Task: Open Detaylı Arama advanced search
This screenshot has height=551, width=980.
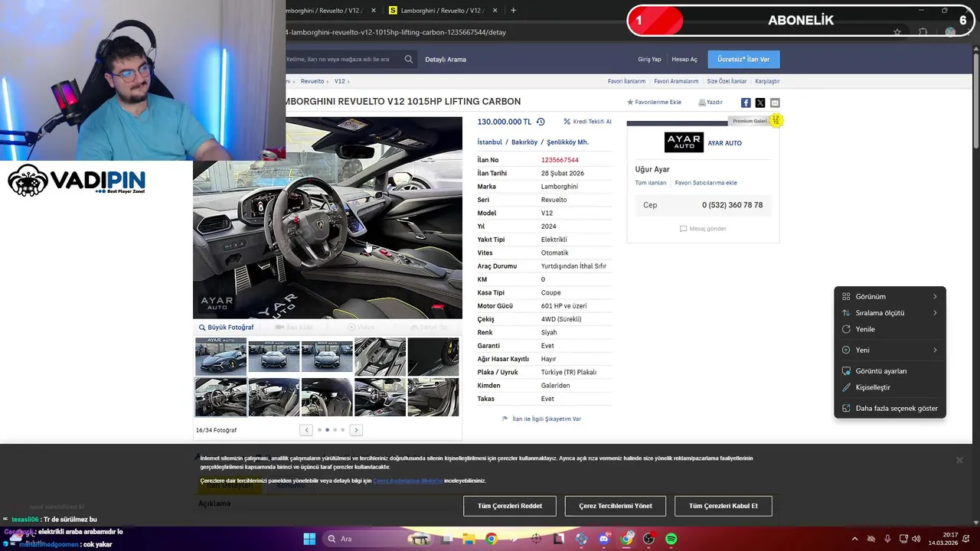Action: coord(446,59)
